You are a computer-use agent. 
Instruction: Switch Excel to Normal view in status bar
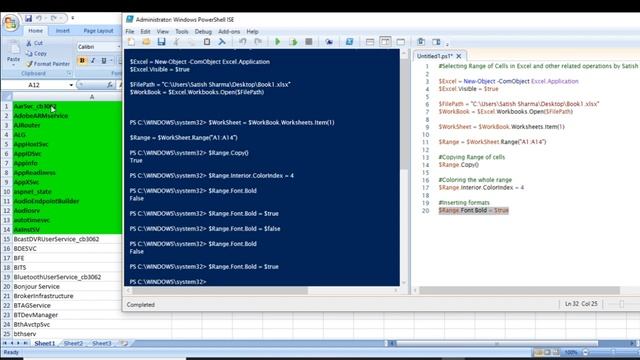pos(538,352)
